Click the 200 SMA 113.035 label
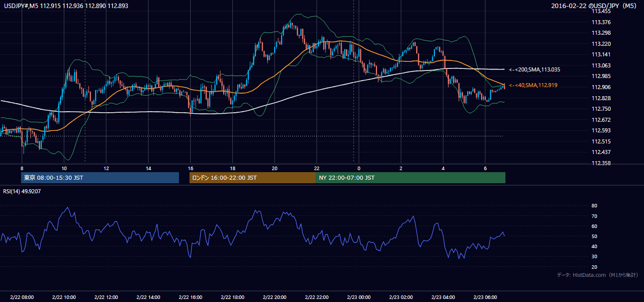644x302 pixels. [535, 69]
